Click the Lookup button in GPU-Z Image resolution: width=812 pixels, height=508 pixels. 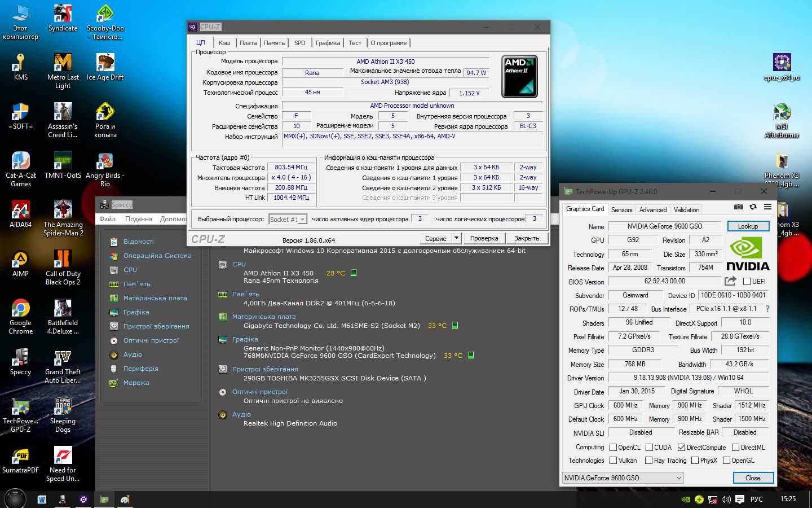[748, 226]
